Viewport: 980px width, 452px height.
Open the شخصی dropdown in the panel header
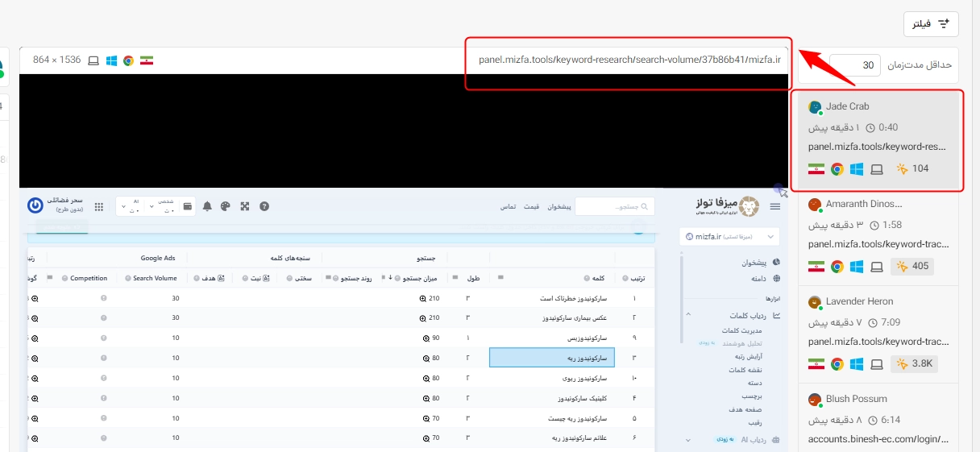(164, 206)
